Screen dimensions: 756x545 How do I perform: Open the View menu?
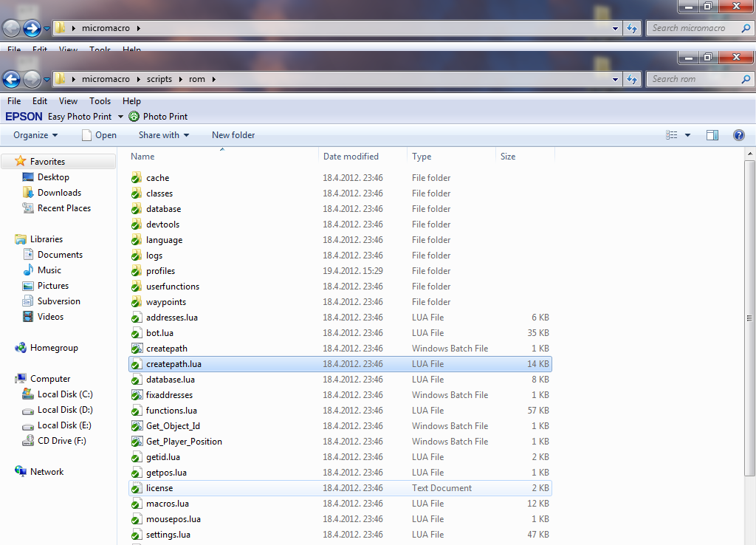[68, 101]
